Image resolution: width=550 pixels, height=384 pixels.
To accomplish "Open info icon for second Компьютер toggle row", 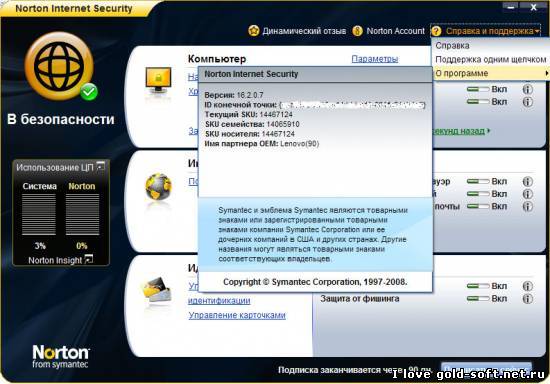I will (528, 102).
